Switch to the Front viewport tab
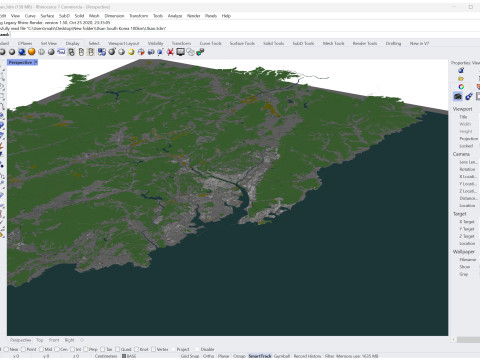The width and height of the screenshot is (480, 360). tap(54, 340)
